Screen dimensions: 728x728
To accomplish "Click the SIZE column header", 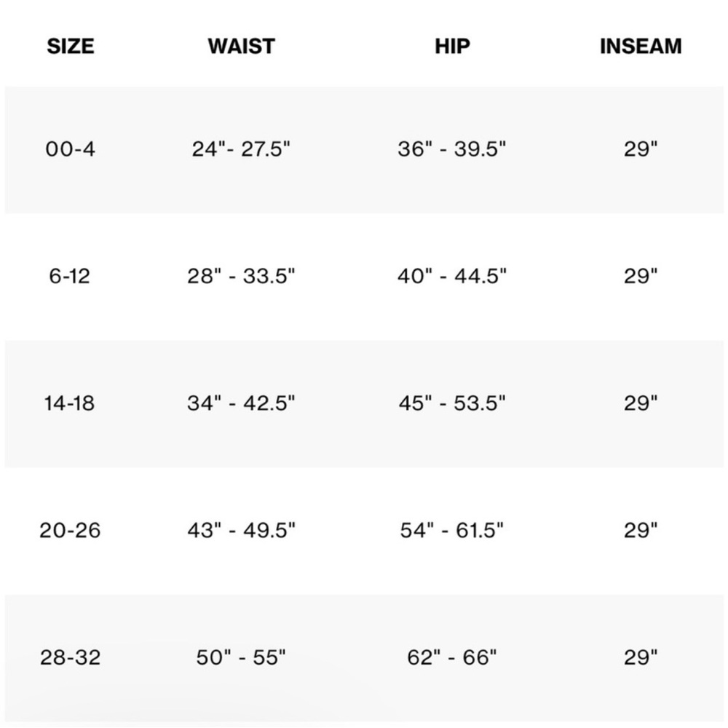I will [70, 46].
